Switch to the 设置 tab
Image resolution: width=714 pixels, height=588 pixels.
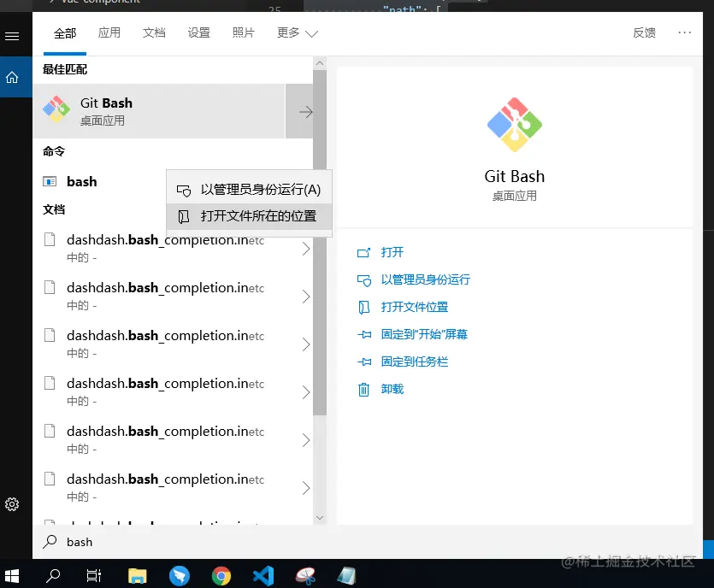coord(199,32)
